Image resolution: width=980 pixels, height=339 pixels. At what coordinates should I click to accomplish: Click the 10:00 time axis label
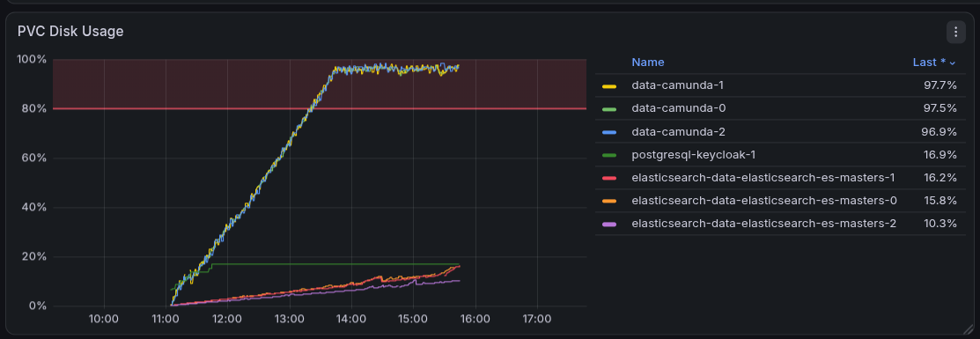click(104, 319)
